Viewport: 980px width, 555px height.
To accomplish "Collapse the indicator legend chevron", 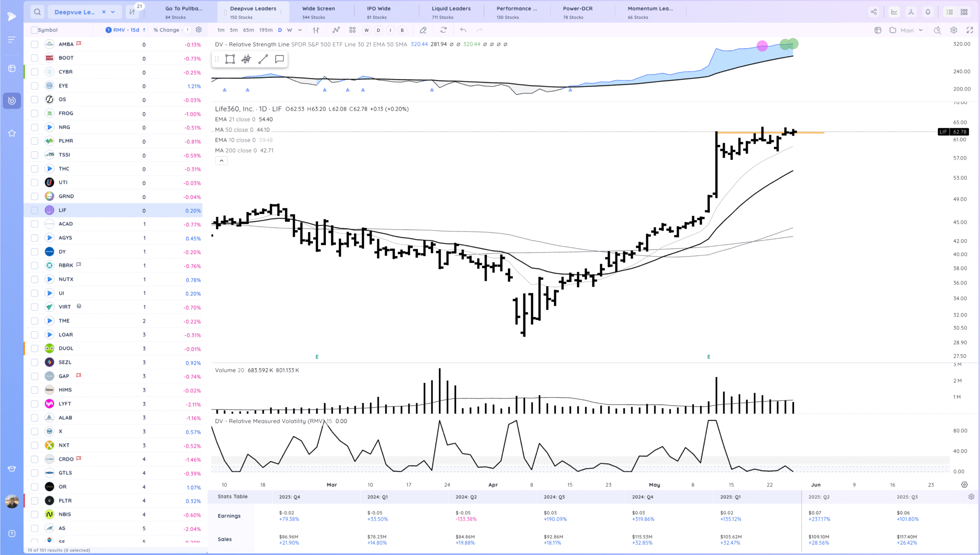I will 221,161.
